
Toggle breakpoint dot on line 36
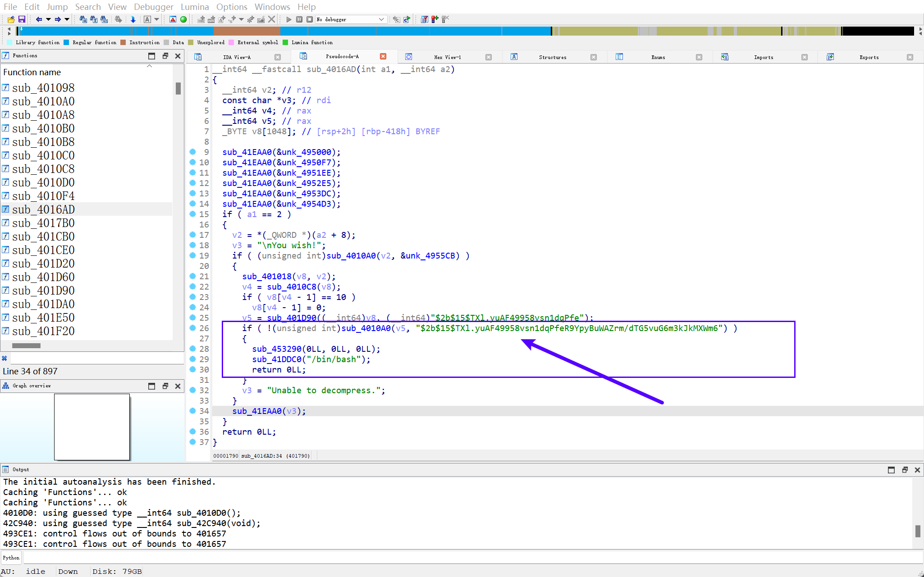tap(192, 432)
